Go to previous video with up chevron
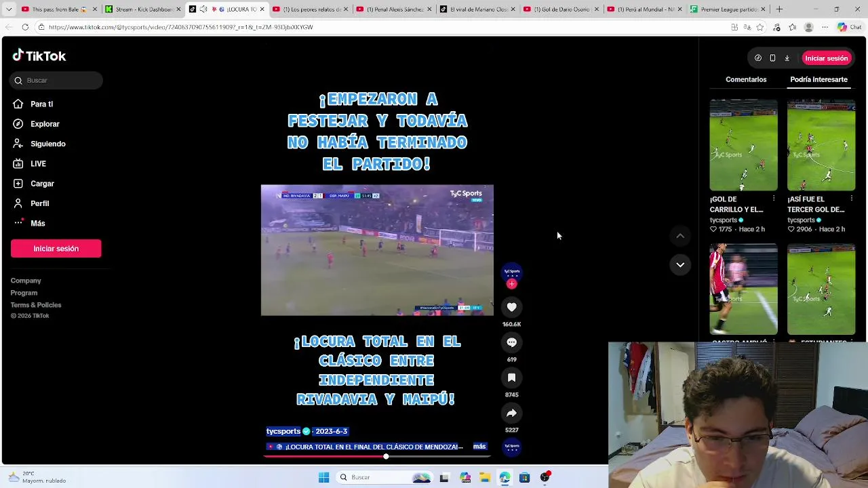 pos(680,236)
